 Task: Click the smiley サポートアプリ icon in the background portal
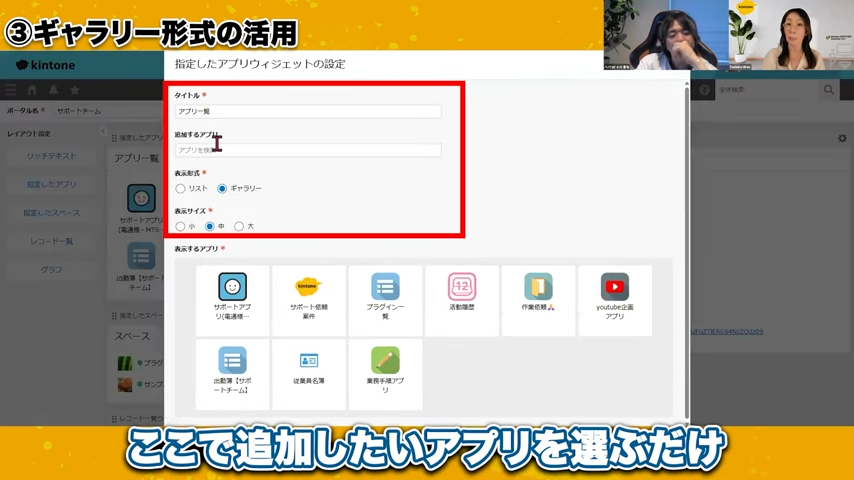click(x=141, y=198)
